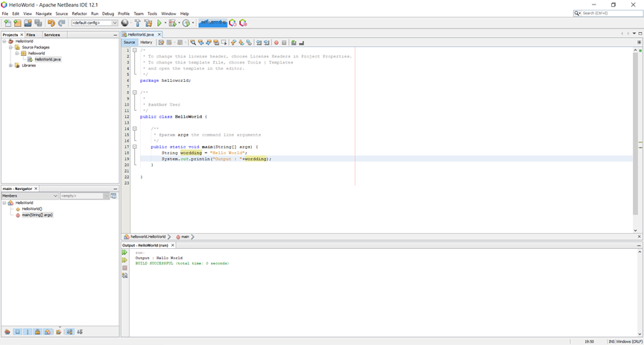This screenshot has height=345, width=644.
Task: Collapse the Source Packages tree node
Action: click(x=10, y=47)
